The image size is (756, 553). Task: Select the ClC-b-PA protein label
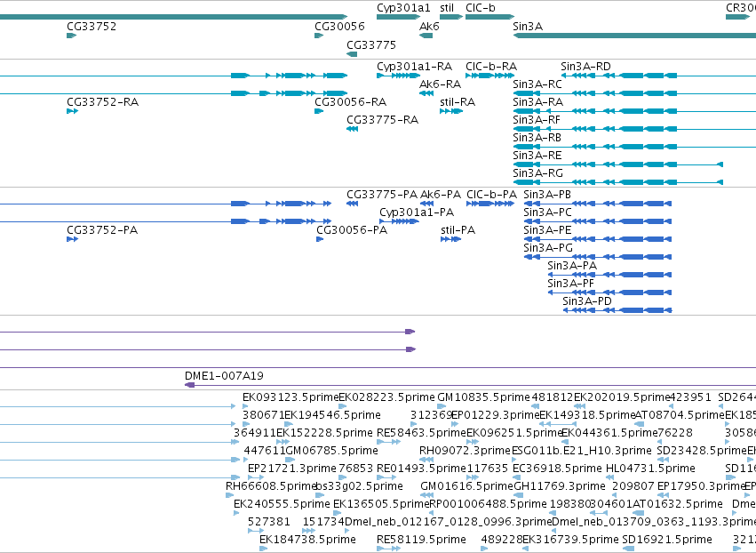coord(491,195)
